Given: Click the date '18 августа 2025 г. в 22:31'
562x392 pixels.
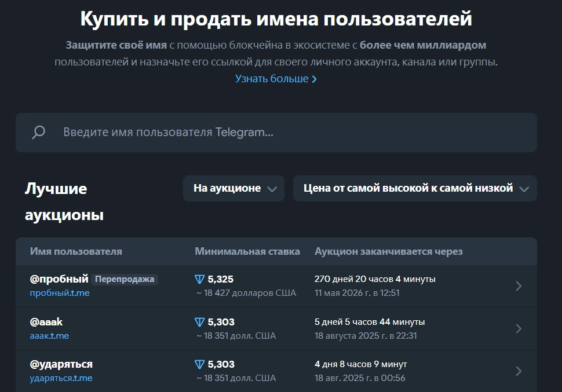Looking at the screenshot, I should [x=366, y=336].
